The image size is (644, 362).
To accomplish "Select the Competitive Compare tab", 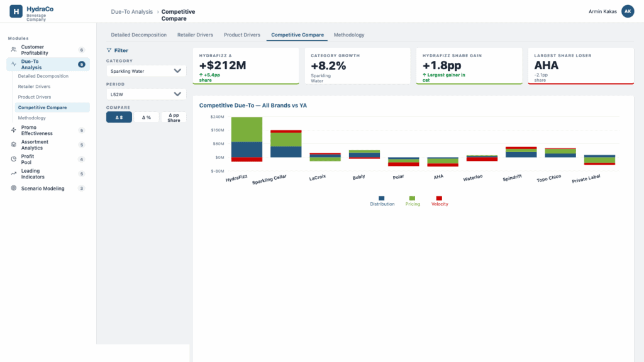I will tap(297, 35).
